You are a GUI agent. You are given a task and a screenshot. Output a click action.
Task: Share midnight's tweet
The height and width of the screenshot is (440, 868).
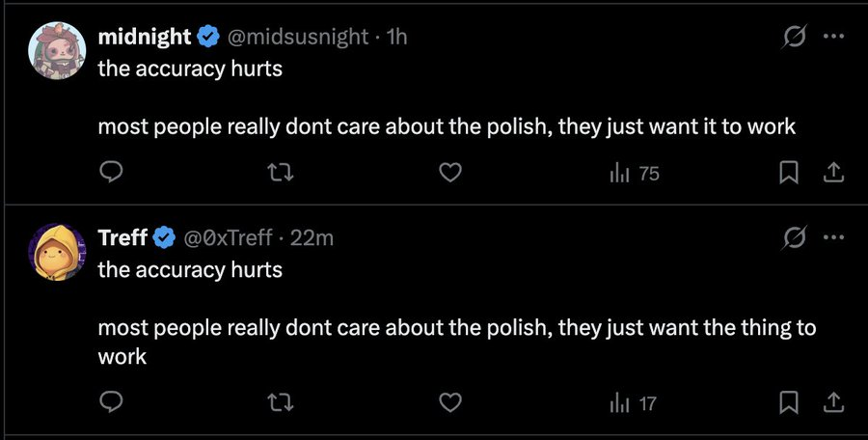(x=833, y=174)
